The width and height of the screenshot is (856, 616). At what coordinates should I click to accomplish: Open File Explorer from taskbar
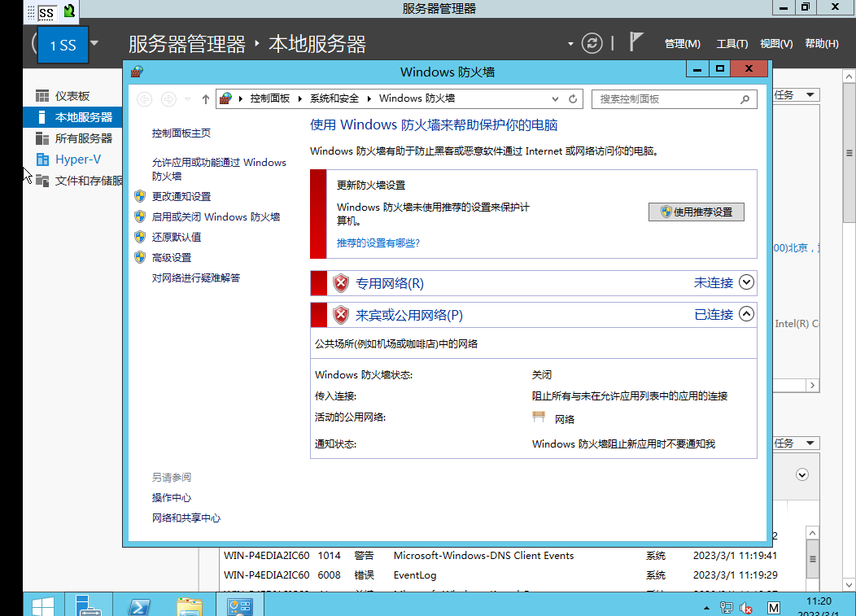pos(190,606)
